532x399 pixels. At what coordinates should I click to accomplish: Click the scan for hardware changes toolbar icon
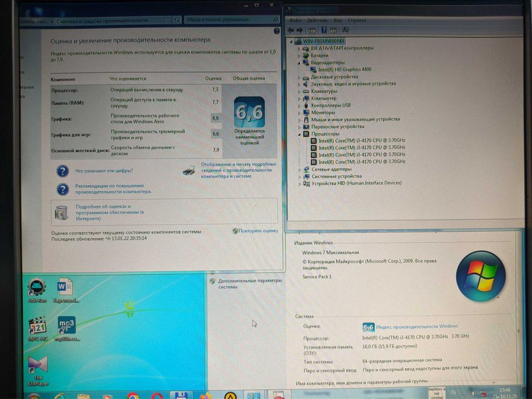click(346, 30)
